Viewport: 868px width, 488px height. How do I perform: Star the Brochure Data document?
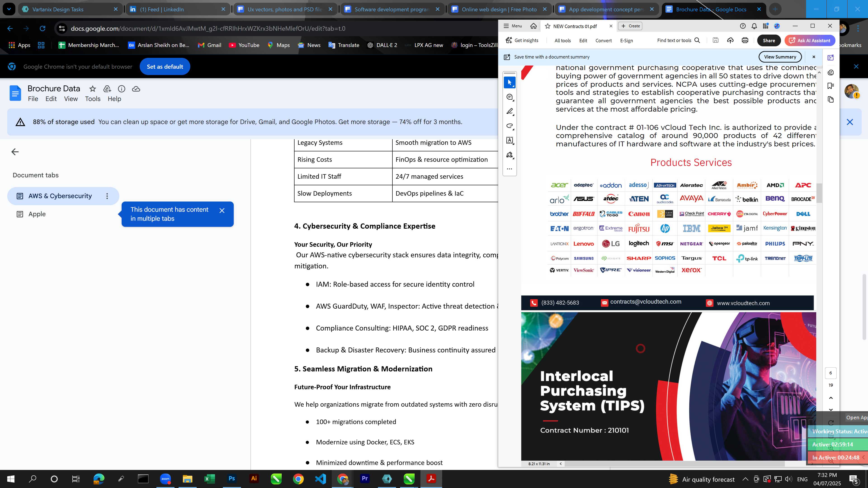click(92, 89)
